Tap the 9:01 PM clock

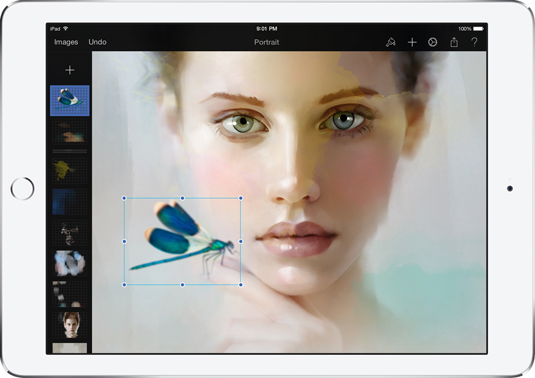point(267,29)
